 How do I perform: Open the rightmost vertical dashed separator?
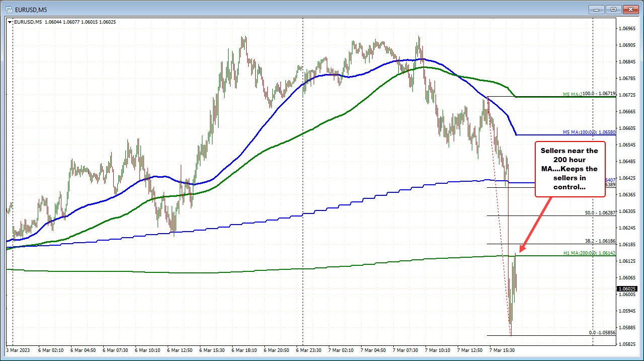point(593,176)
